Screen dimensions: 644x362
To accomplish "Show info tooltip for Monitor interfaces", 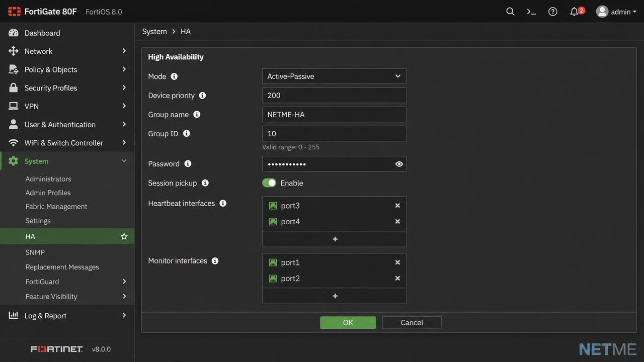I will tap(215, 261).
